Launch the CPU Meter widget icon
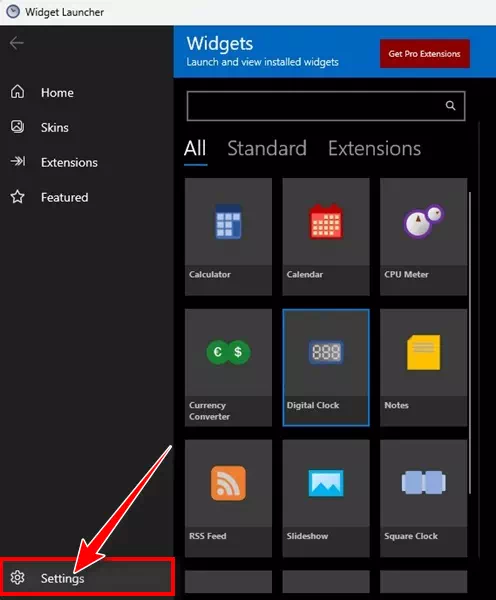 pos(423,221)
